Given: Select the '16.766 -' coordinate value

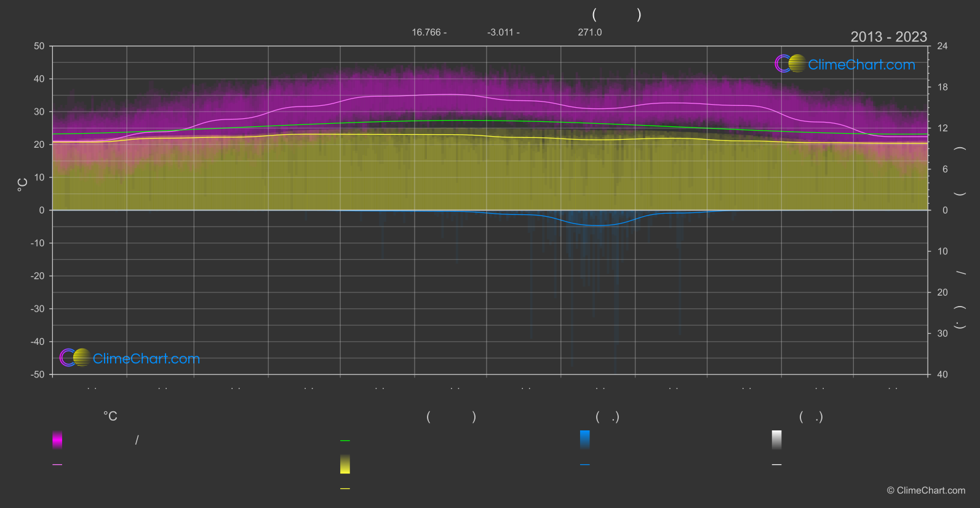Looking at the screenshot, I should 429,32.
